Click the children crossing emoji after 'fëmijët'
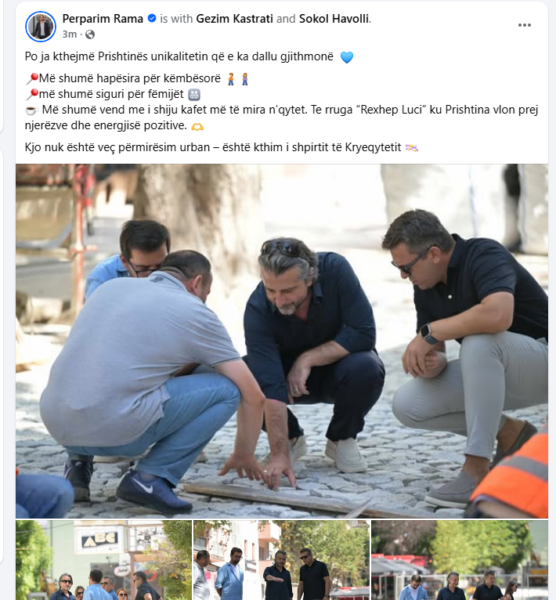The width and height of the screenshot is (556, 600). (194, 95)
